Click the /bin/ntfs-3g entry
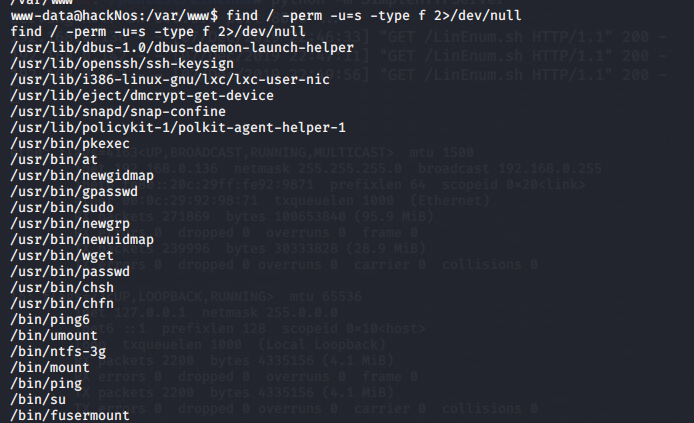 point(58,352)
